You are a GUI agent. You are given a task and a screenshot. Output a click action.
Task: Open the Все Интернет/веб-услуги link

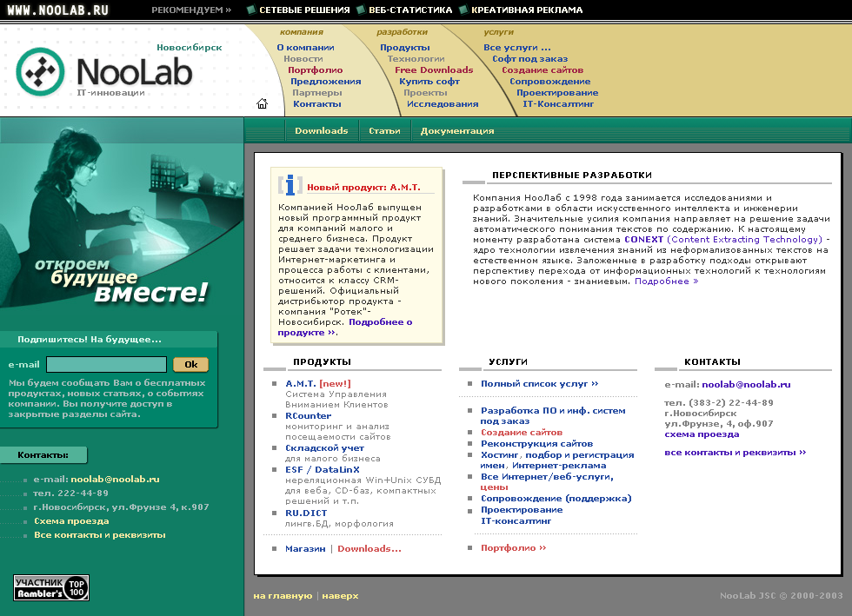(547, 476)
